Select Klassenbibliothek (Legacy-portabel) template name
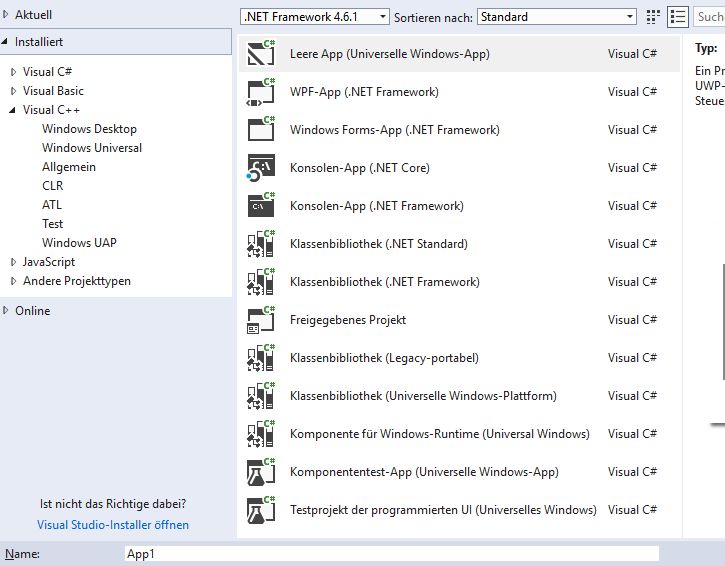 [384, 358]
